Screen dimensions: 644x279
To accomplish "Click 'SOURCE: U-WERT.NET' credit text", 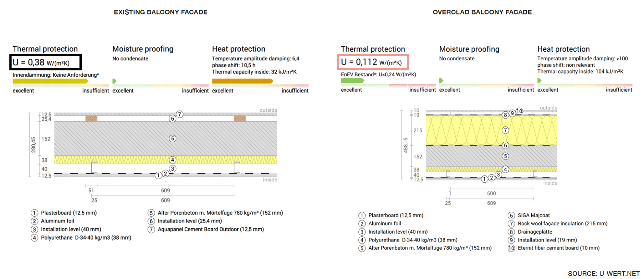I will (x=604, y=273).
